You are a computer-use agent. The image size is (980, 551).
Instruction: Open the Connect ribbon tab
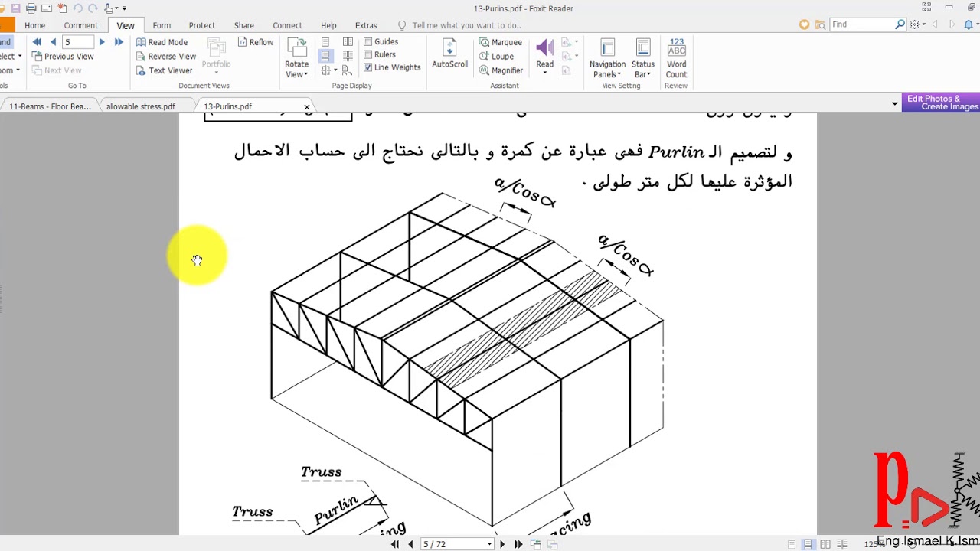[287, 25]
